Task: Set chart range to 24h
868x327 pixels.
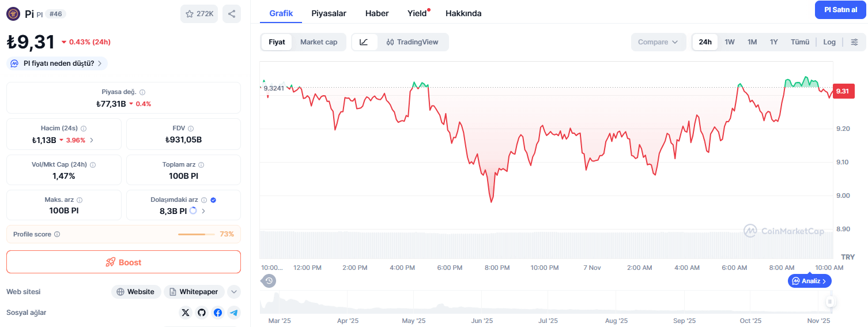Action: pos(705,42)
